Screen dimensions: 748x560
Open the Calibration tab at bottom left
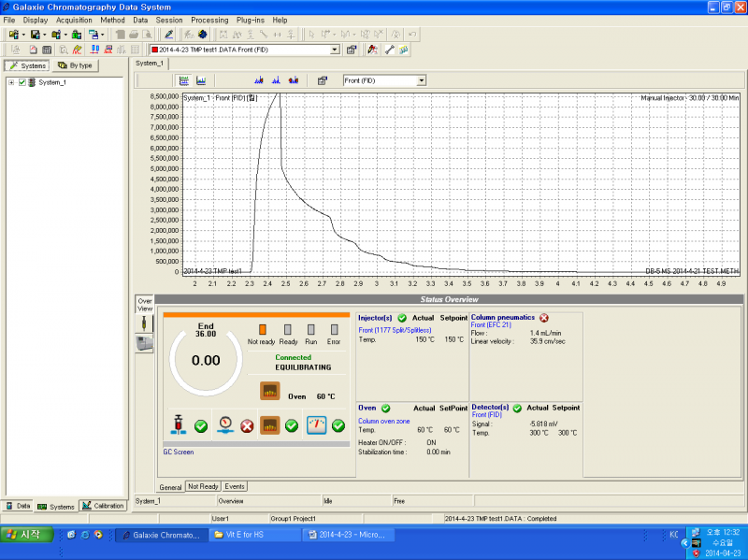(x=103, y=506)
